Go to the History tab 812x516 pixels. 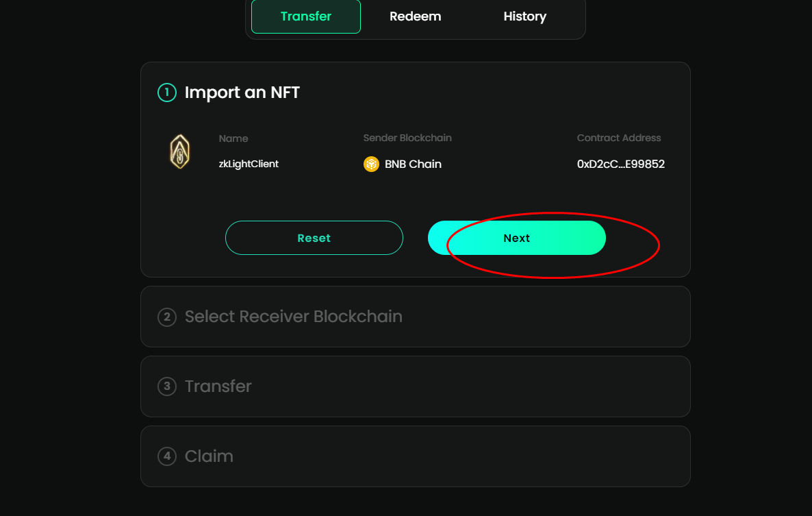point(524,16)
